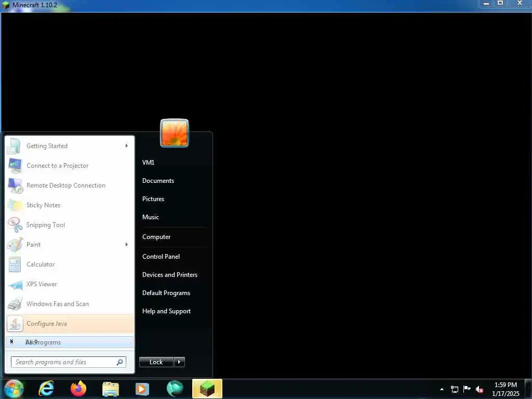
Task: Show hidden tray icons arrow
Action: point(442,389)
